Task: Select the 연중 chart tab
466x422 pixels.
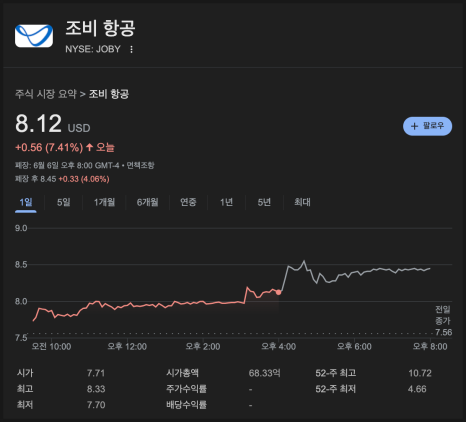Action: click(188, 202)
